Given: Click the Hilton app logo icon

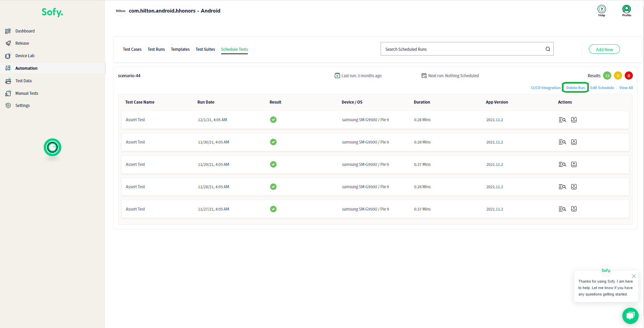Looking at the screenshot, I should click(x=121, y=11).
